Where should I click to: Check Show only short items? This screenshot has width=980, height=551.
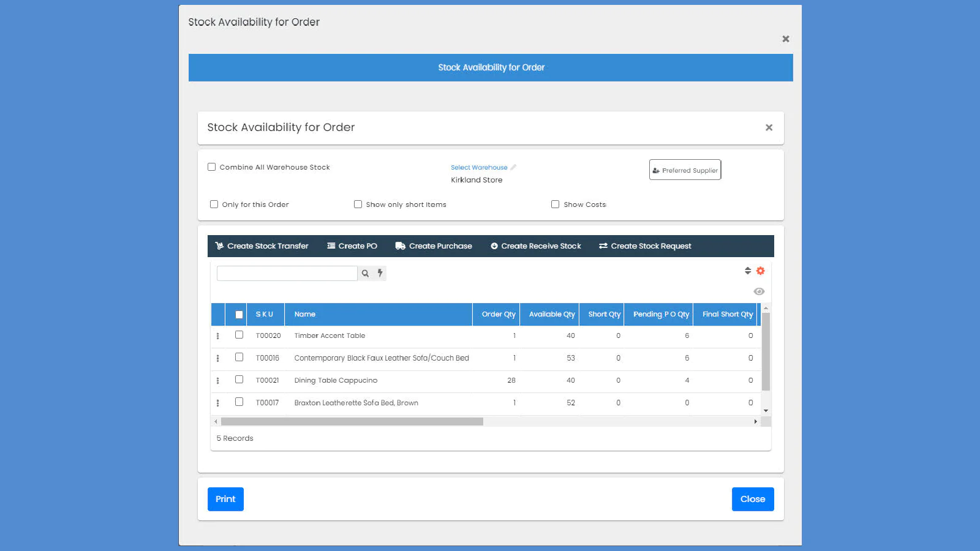(358, 204)
